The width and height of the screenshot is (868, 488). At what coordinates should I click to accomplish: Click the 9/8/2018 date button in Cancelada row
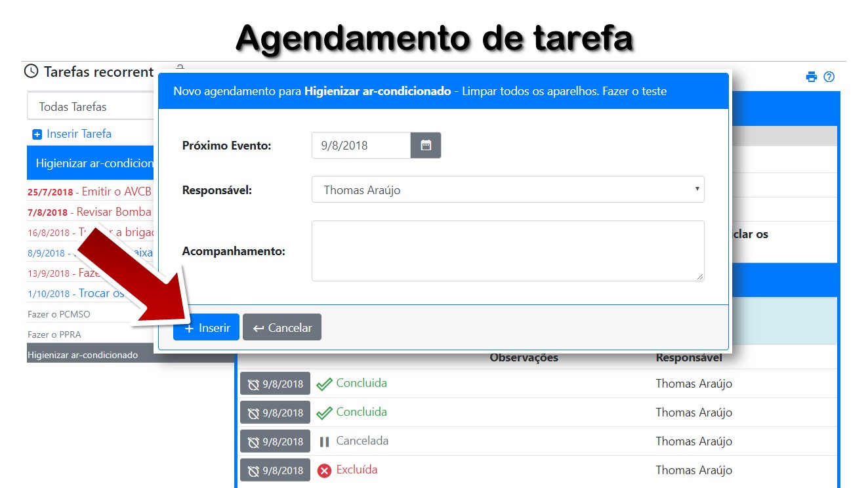(275, 441)
